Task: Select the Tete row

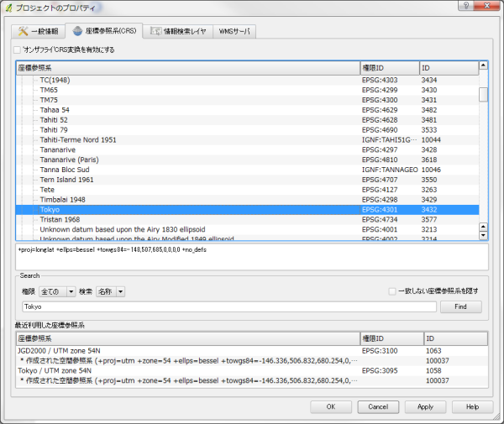Action: point(248,190)
